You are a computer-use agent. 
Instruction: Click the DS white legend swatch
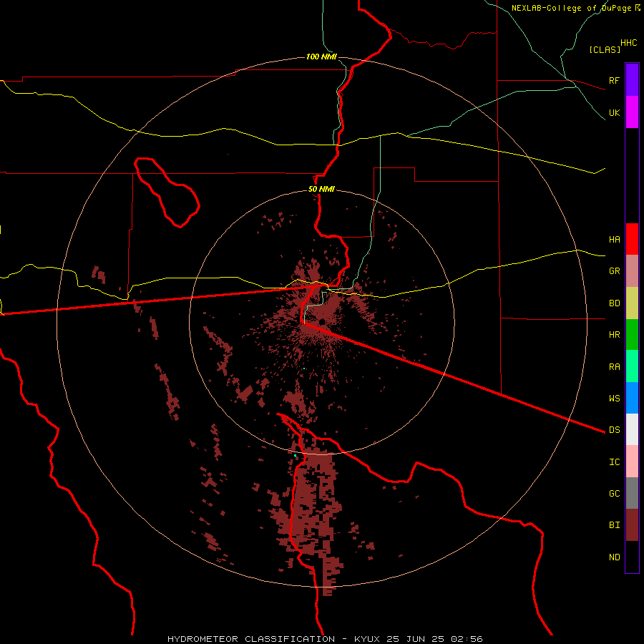coord(632,429)
